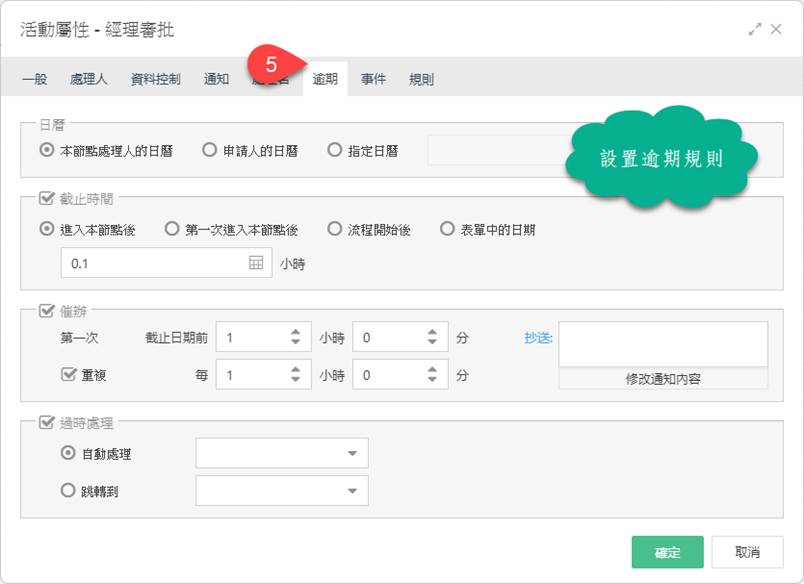Maximize the dialog with expand icon

pyautogui.click(x=755, y=29)
